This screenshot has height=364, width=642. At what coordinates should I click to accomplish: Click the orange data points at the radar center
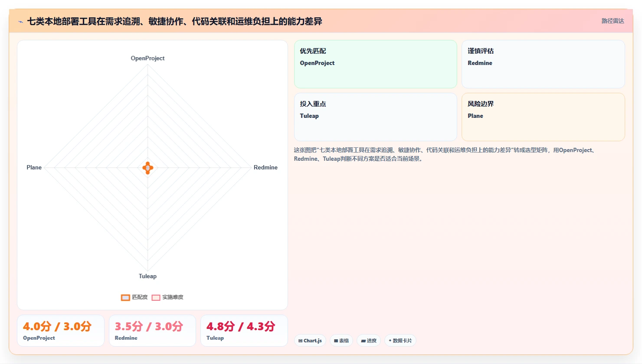(148, 168)
